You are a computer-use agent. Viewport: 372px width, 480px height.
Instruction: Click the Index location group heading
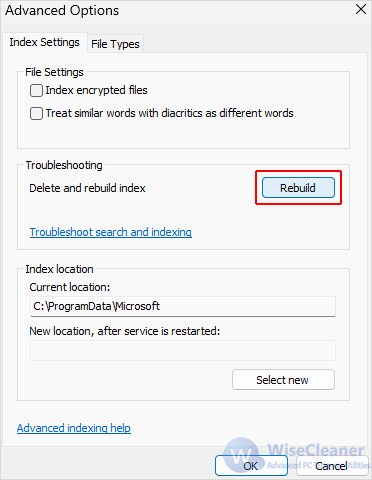click(59, 269)
